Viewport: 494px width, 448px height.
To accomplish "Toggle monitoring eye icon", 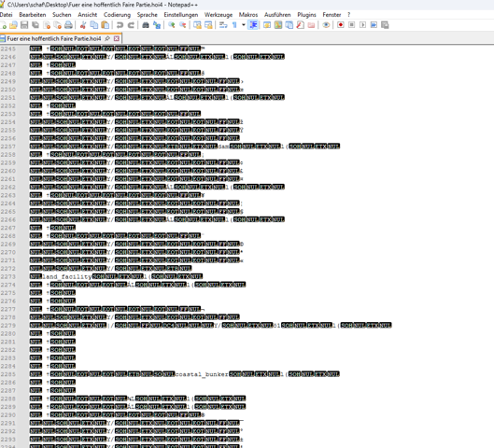I will click(x=326, y=25).
